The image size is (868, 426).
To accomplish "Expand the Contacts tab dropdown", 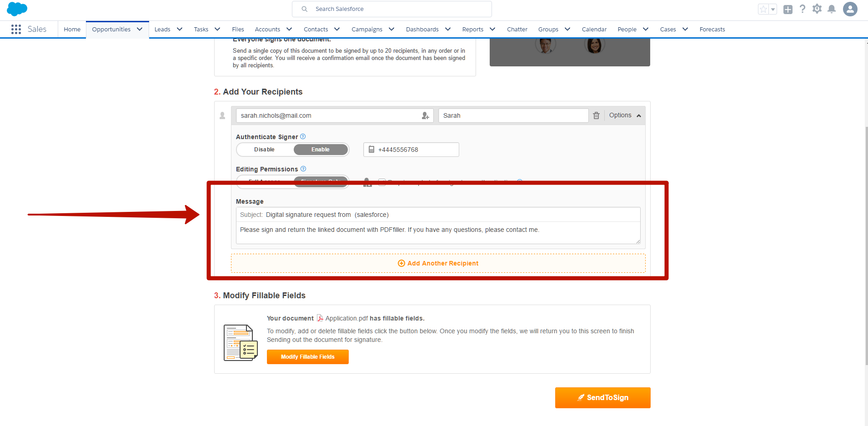I will coord(337,29).
